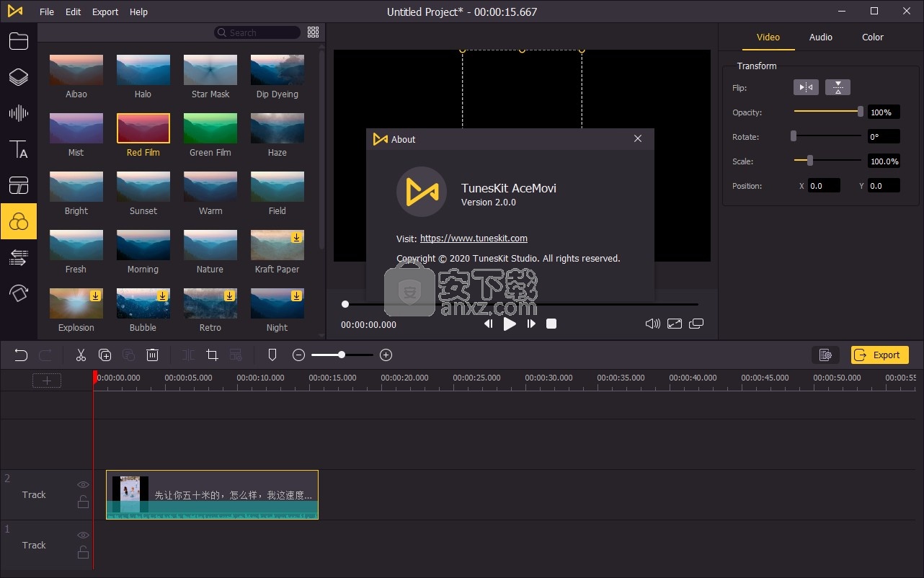
Task: Adjust the Scale slider
Action: [x=827, y=160]
